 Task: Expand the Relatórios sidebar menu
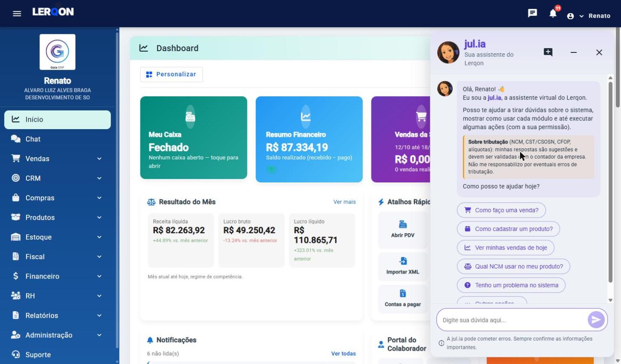click(x=58, y=315)
